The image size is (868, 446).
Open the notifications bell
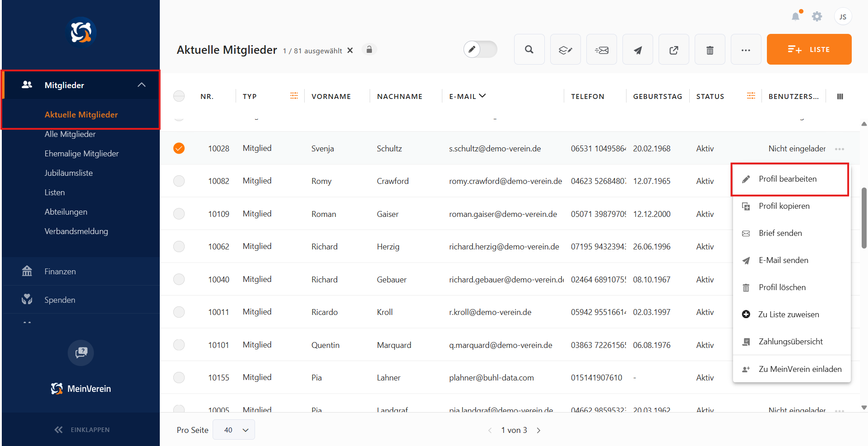(795, 17)
